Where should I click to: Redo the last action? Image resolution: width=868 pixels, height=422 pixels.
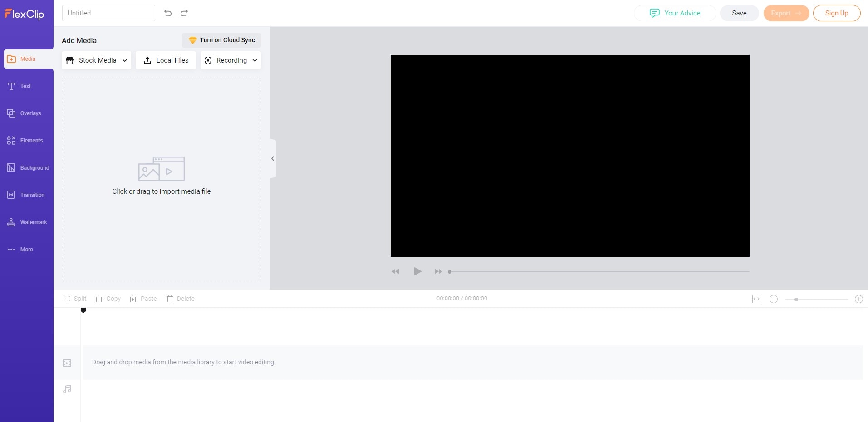tap(184, 13)
